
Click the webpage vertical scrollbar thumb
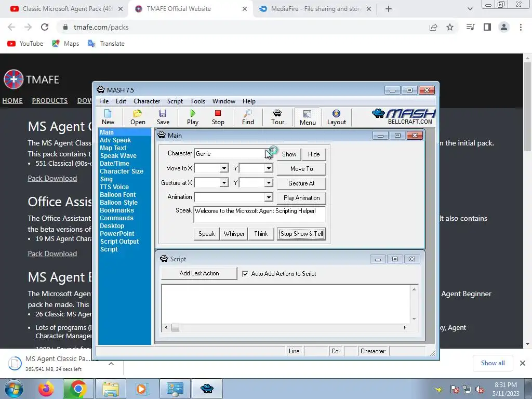point(527,107)
